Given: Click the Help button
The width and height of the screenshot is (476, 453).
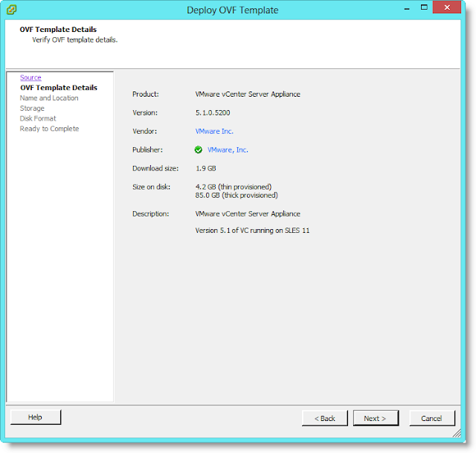Looking at the screenshot, I should pyautogui.click(x=36, y=417).
